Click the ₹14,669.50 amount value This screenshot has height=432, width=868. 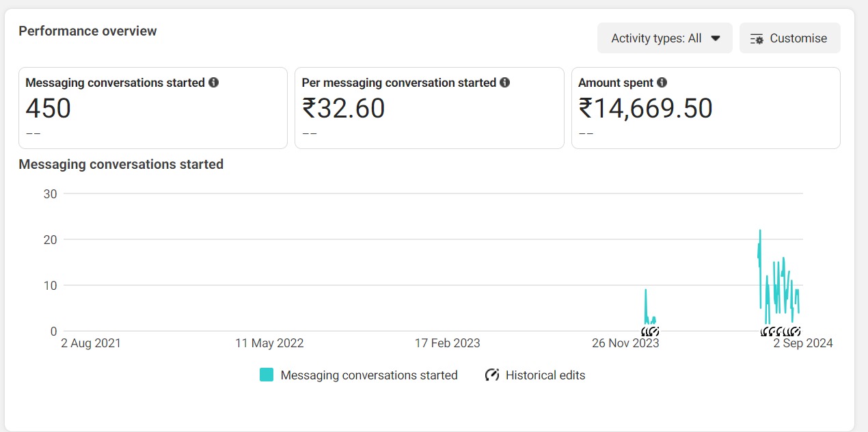pos(646,109)
